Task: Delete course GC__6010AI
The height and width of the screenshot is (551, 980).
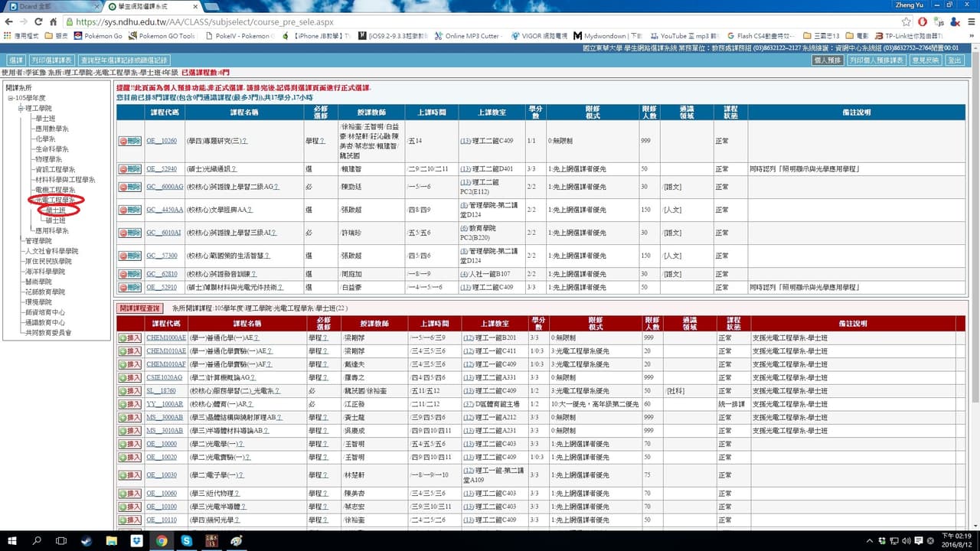Action: (x=129, y=233)
